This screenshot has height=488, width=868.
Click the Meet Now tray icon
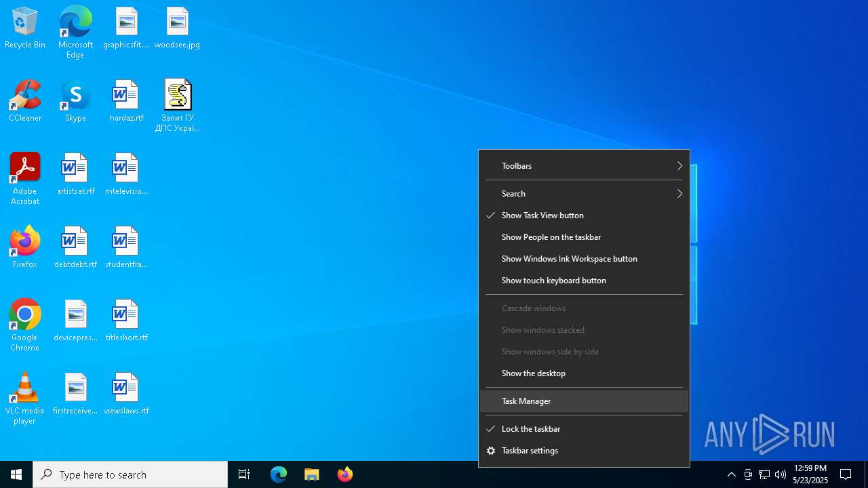pyautogui.click(x=748, y=474)
